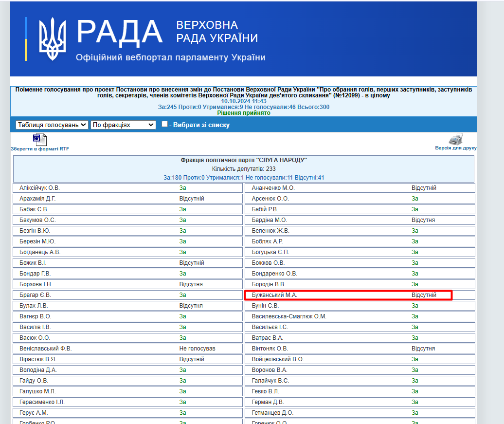The width and height of the screenshot is (504, 424).
Task: Select deputy row 'Бакумов О.С.'
Action: click(x=127, y=220)
